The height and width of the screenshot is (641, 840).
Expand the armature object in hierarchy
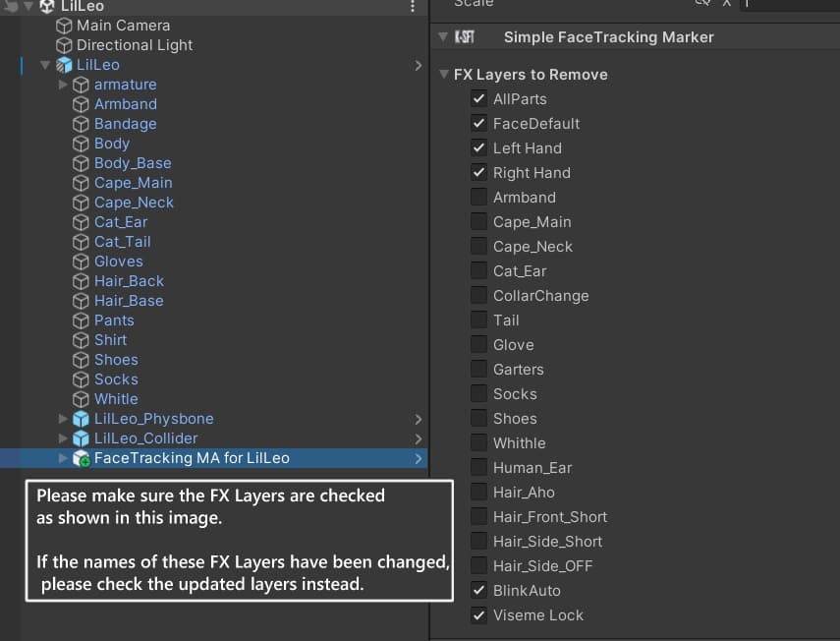click(64, 85)
